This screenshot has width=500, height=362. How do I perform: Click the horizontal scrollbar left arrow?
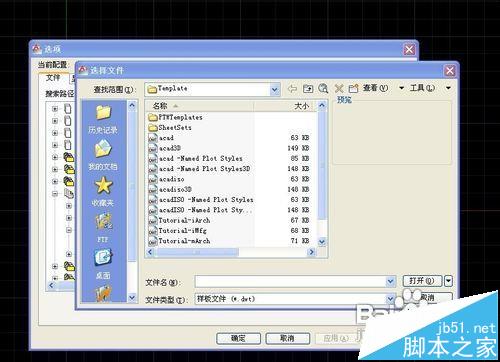[x=150, y=252]
